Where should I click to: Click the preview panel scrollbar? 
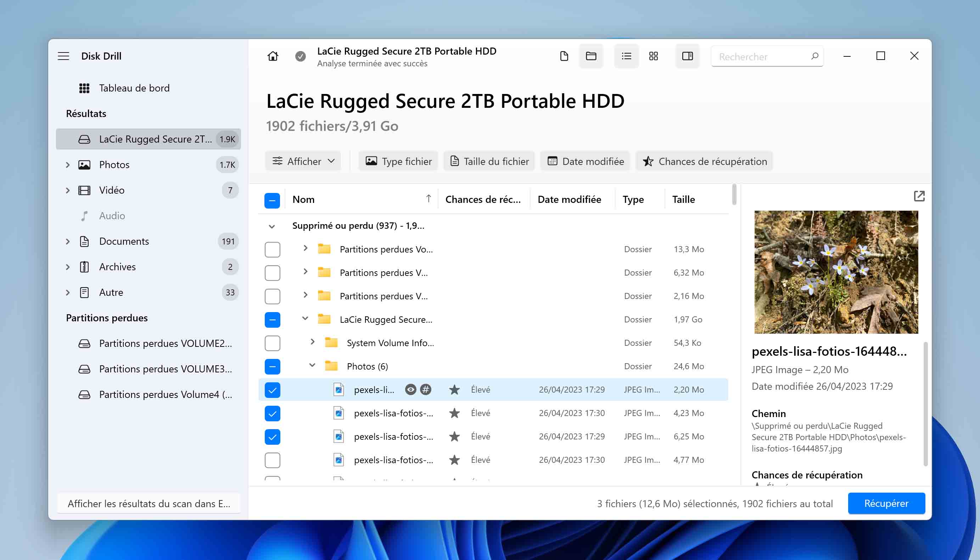tap(925, 404)
